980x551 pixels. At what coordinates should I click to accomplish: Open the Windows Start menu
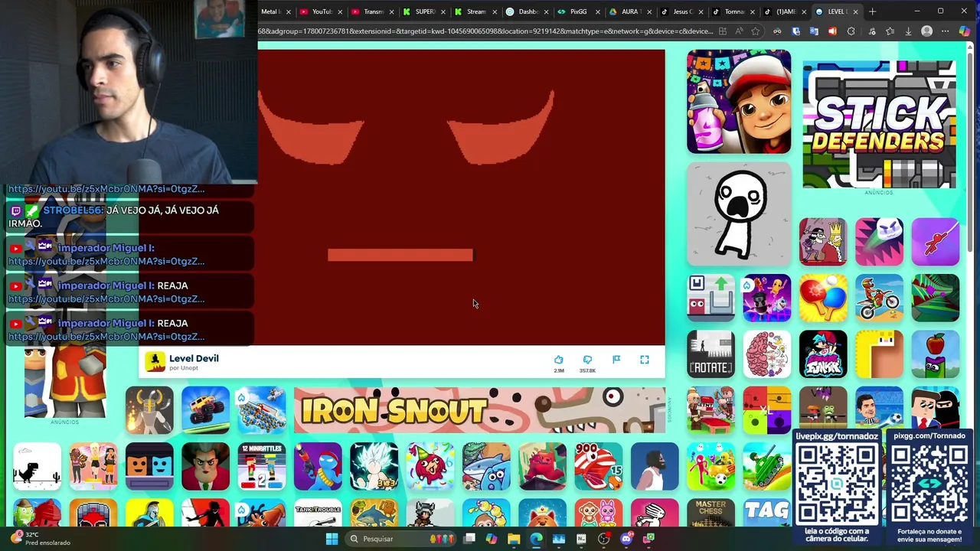(332, 539)
